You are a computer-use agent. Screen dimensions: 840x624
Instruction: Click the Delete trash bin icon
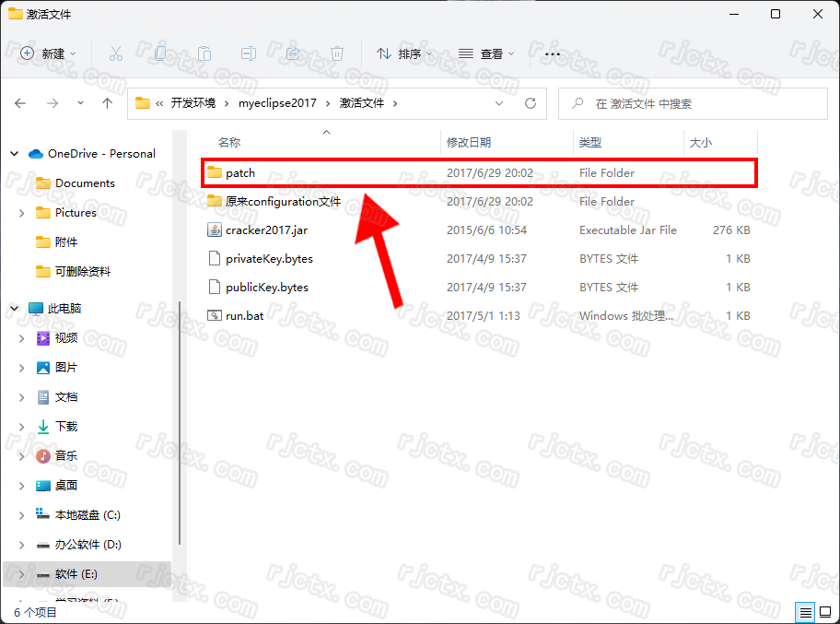coord(337,53)
